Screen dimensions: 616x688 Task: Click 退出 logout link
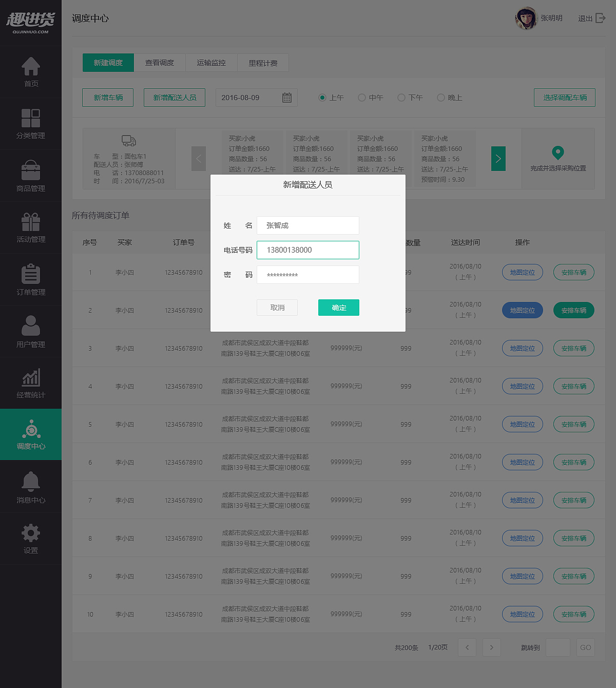585,18
